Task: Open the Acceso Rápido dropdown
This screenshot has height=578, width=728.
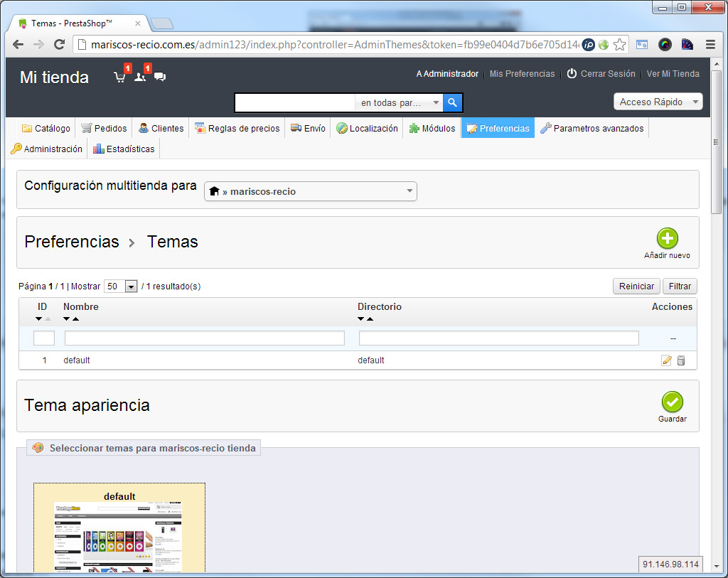Action: click(658, 102)
